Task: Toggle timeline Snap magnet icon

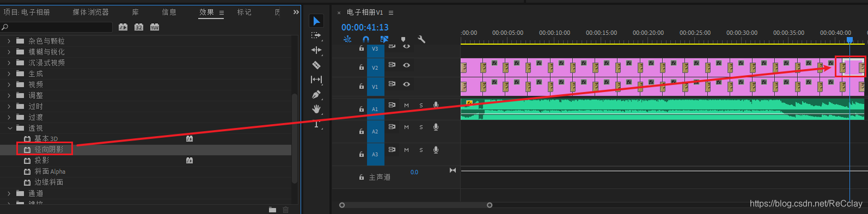Action: [366, 39]
